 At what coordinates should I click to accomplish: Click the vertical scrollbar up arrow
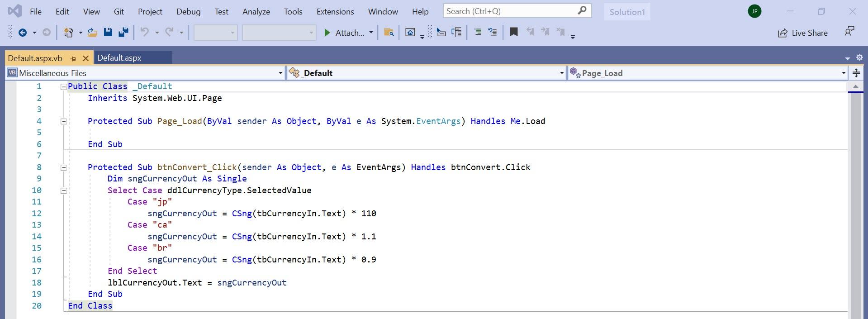[855, 86]
